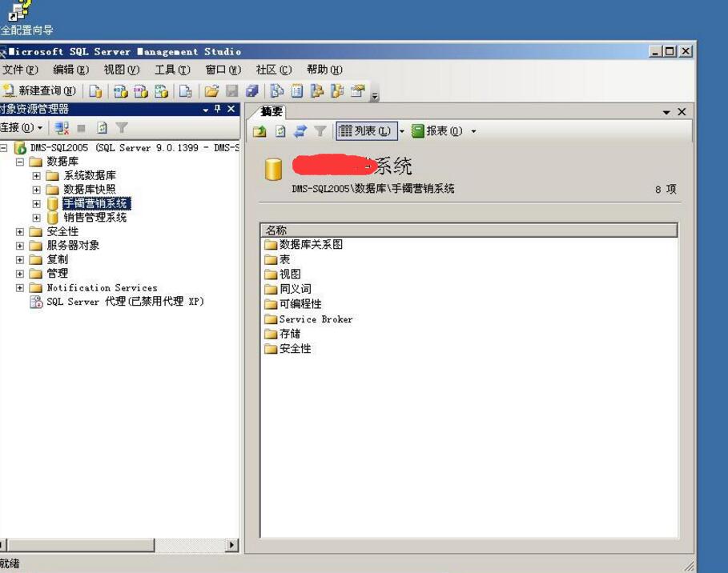Viewport: 728px width, 573px height.
Task: Expand the 销售管理系统 database
Action: [36, 218]
